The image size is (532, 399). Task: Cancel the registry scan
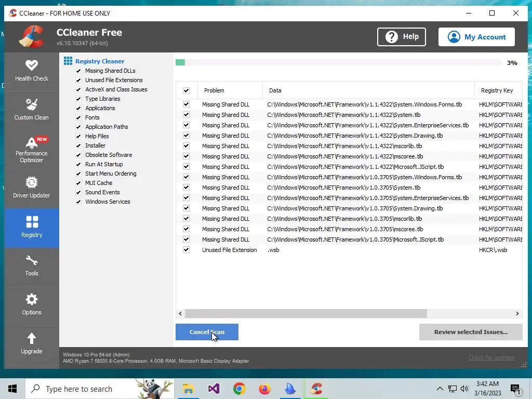[207, 332]
